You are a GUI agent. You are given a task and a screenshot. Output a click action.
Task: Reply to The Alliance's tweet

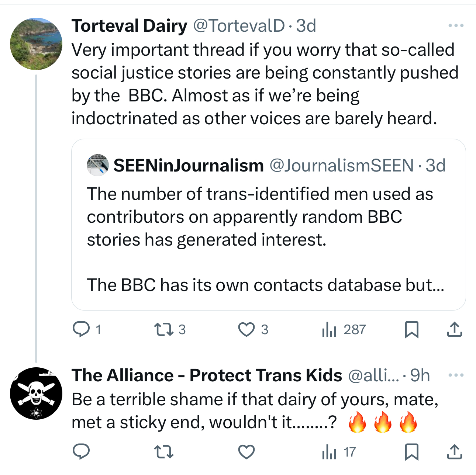pyautogui.click(x=81, y=452)
